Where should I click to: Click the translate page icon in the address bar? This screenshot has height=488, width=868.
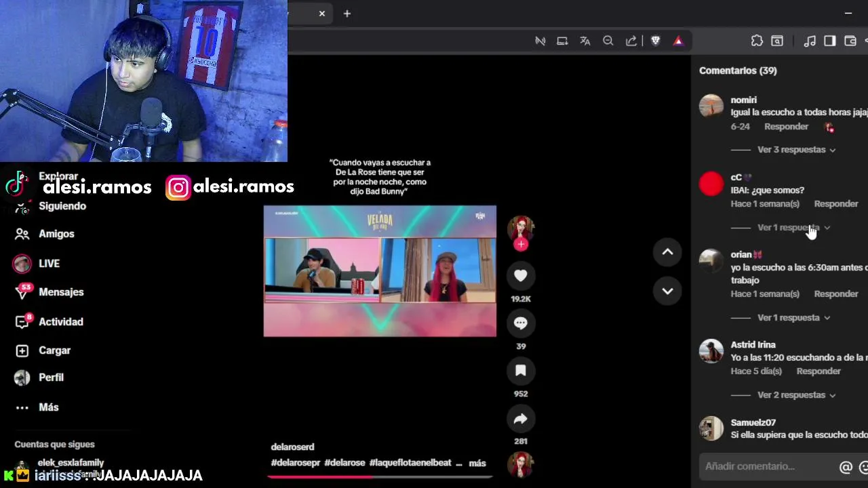coord(585,41)
